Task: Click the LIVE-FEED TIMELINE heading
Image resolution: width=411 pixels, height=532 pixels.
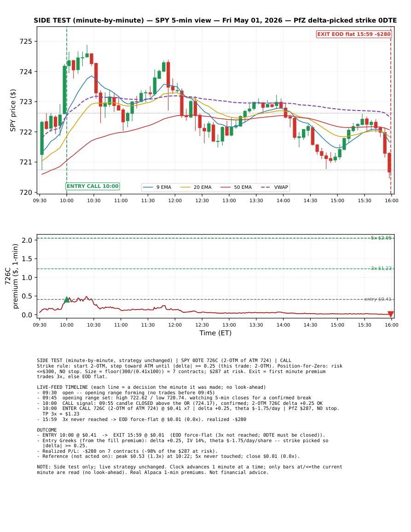Action: coord(151,387)
